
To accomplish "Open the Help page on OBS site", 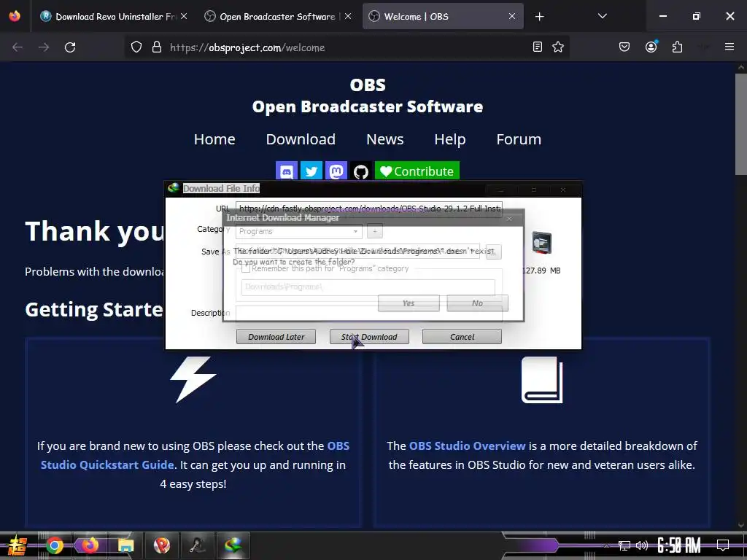I will click(x=449, y=139).
